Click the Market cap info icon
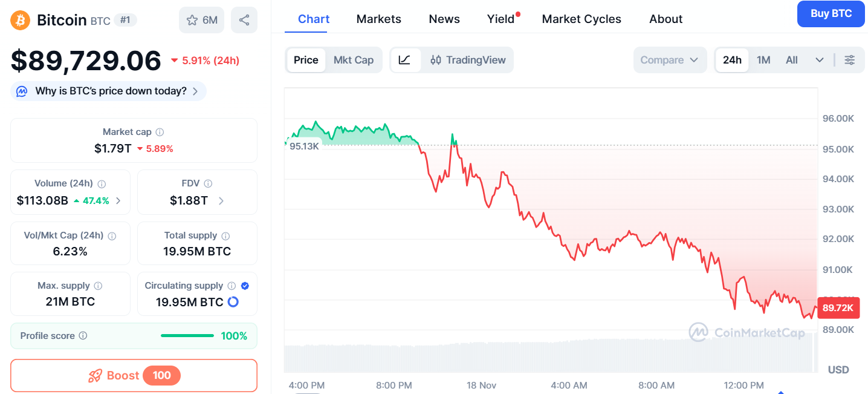This screenshot has width=868, height=394. 160,132
